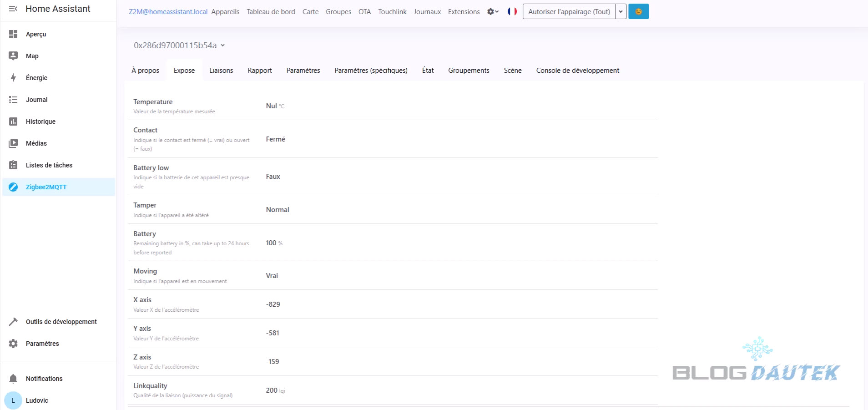The width and height of the screenshot is (868, 410).
Task: Click the blue emoji button in the header
Action: click(x=638, y=11)
